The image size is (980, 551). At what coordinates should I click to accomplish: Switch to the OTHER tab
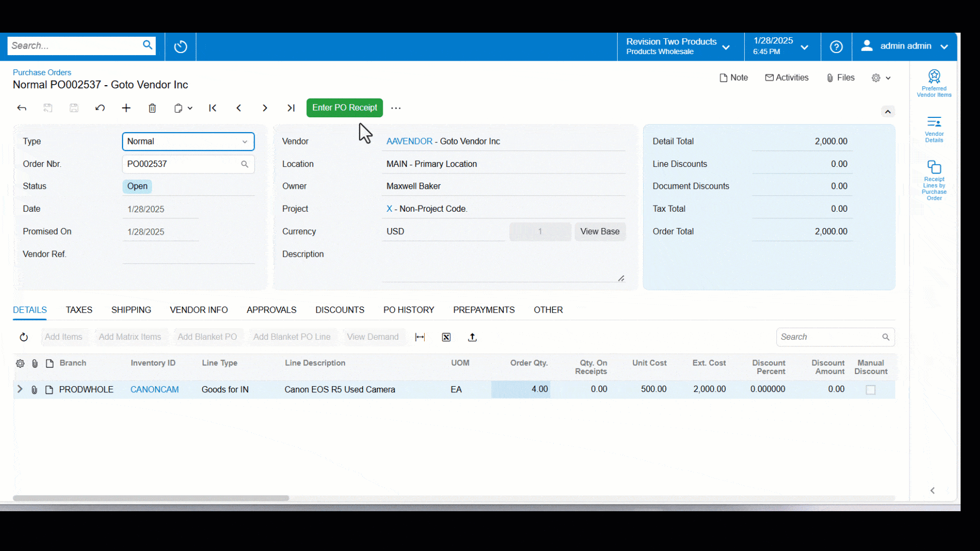point(548,310)
